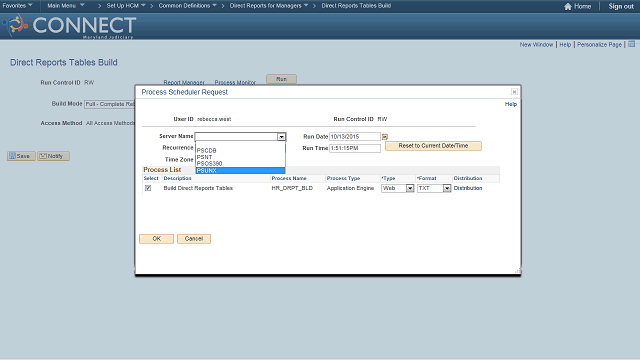Click the Cancel button
This screenshot has height=360, width=640.
(194, 239)
